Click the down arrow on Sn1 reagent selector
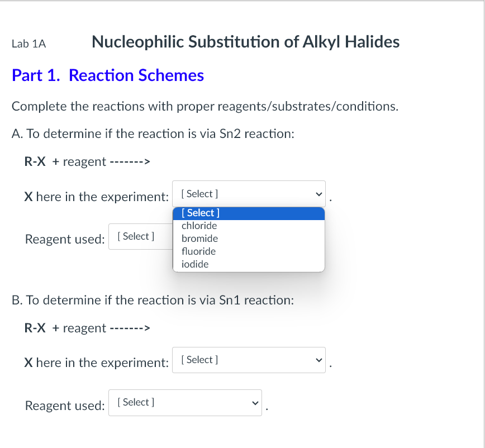Image resolution: width=485 pixels, height=448 pixels. point(255,402)
